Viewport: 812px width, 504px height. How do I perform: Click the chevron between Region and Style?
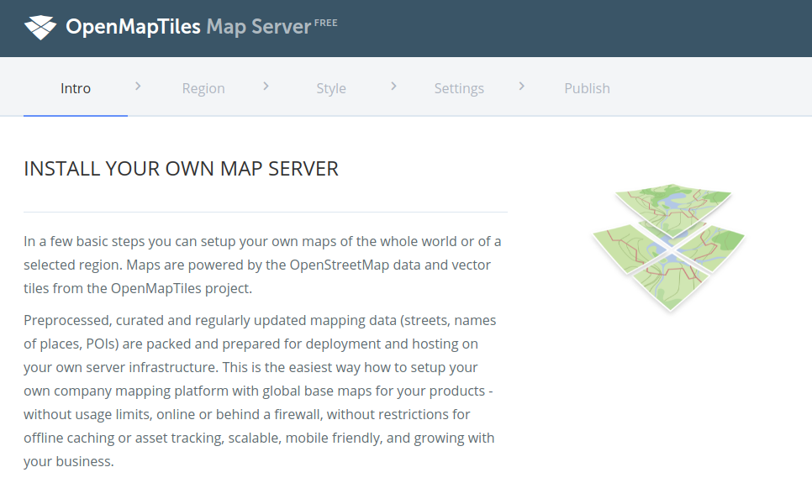[x=266, y=86]
